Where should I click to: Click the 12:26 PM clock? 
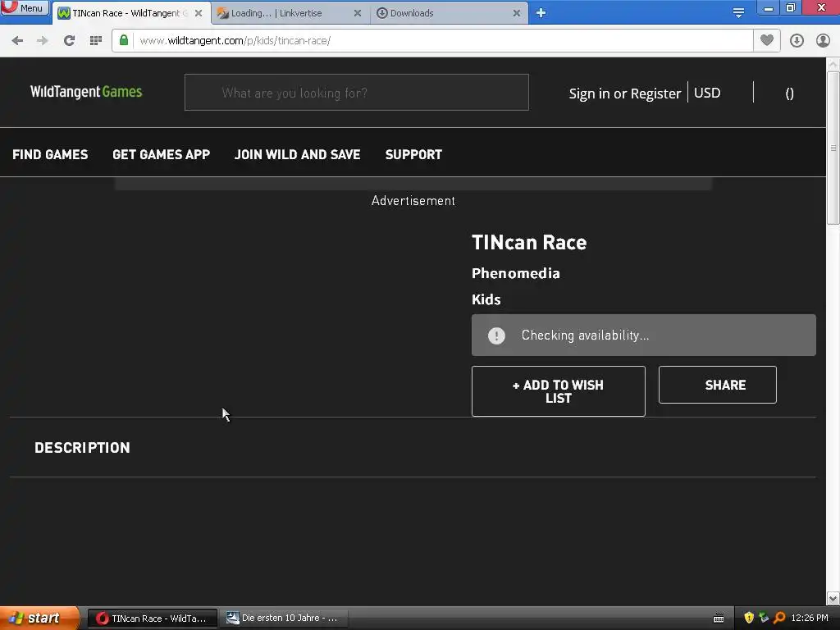[810, 619]
